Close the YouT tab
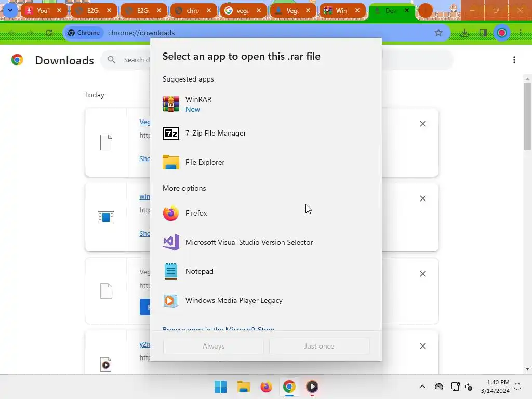Viewport: 532px width, 399px height. [x=59, y=10]
